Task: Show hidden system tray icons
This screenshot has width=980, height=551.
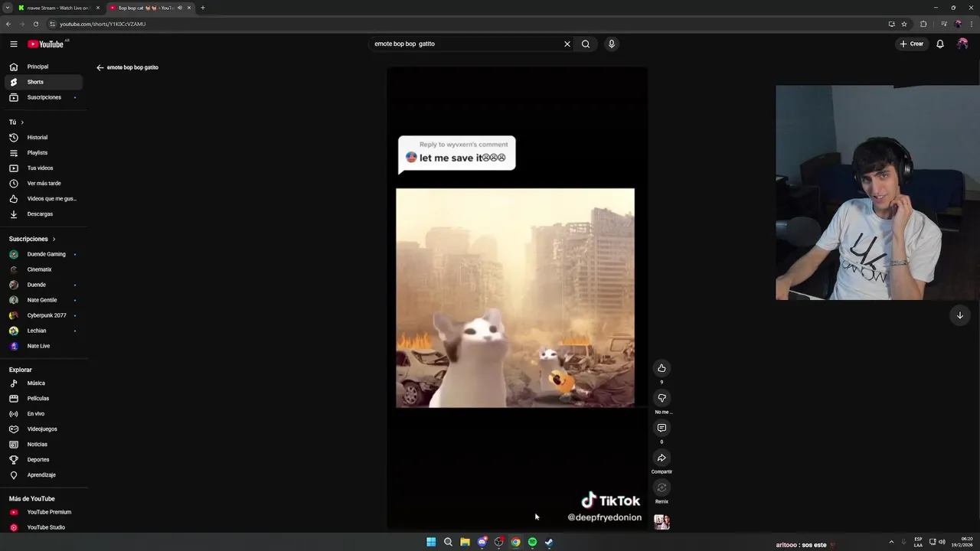Action: (x=891, y=542)
